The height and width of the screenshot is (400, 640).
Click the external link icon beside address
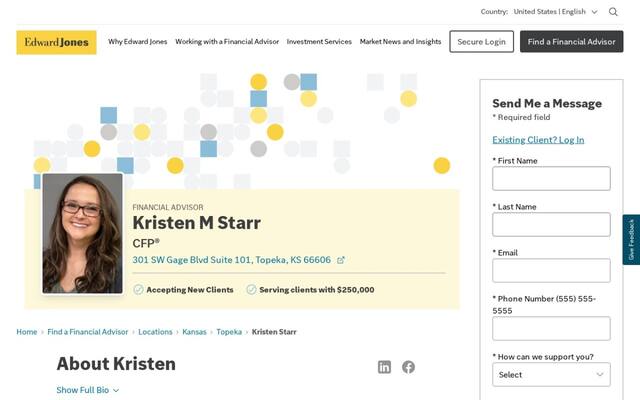pos(340,260)
